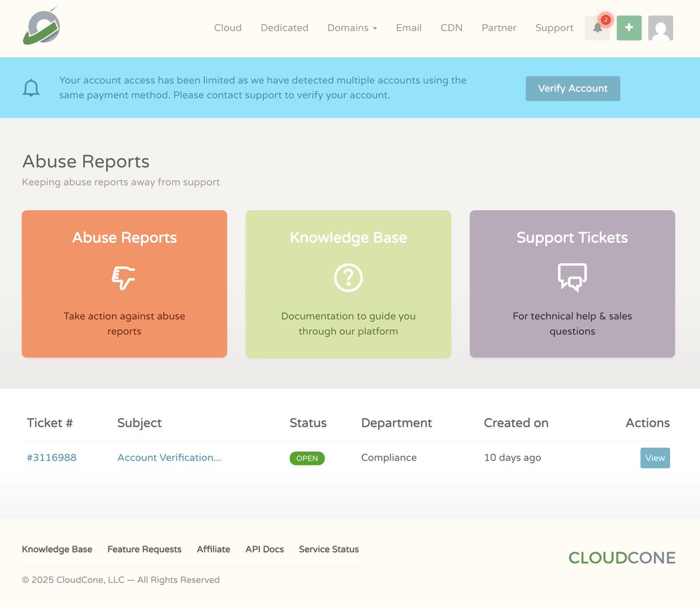This screenshot has width=700, height=607.
Task: Go to the Support navigation item
Action: [x=554, y=28]
